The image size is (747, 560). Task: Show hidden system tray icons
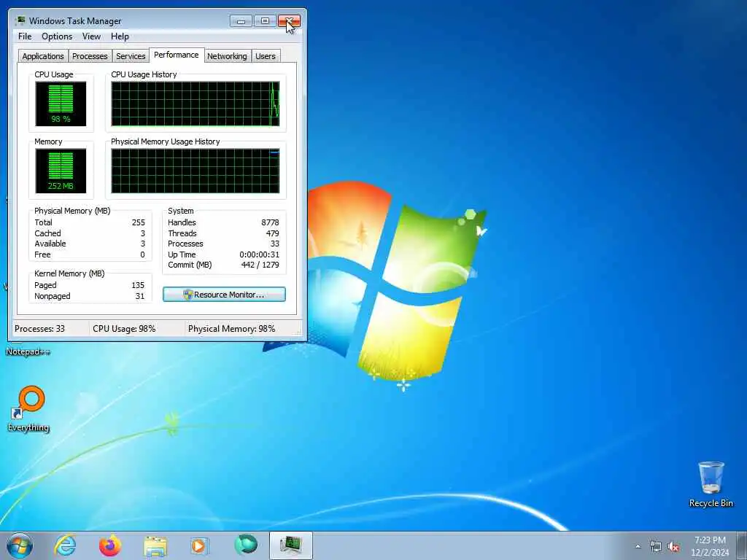[638, 547]
